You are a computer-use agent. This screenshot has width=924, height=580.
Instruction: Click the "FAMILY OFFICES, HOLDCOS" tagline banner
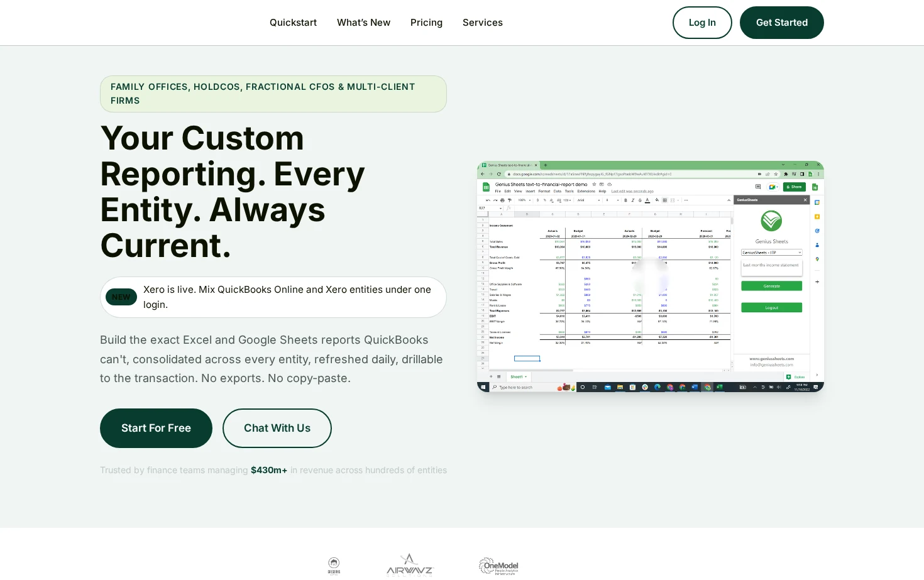click(x=273, y=94)
